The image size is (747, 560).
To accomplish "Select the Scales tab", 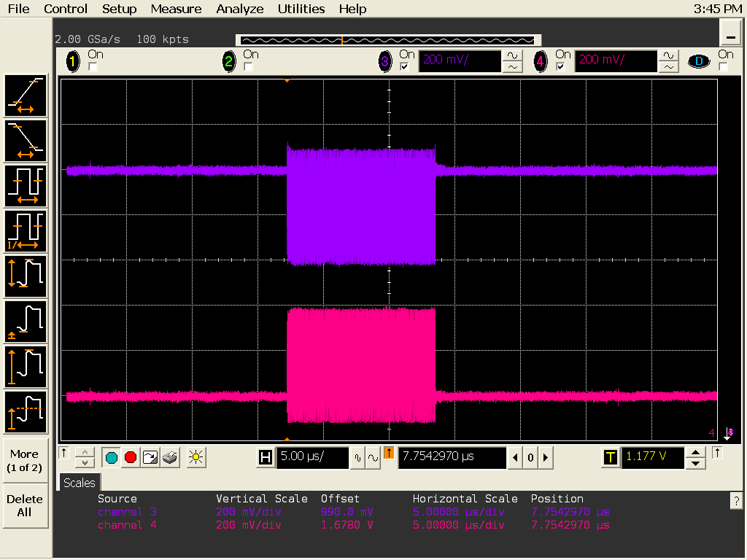I will tap(79, 483).
